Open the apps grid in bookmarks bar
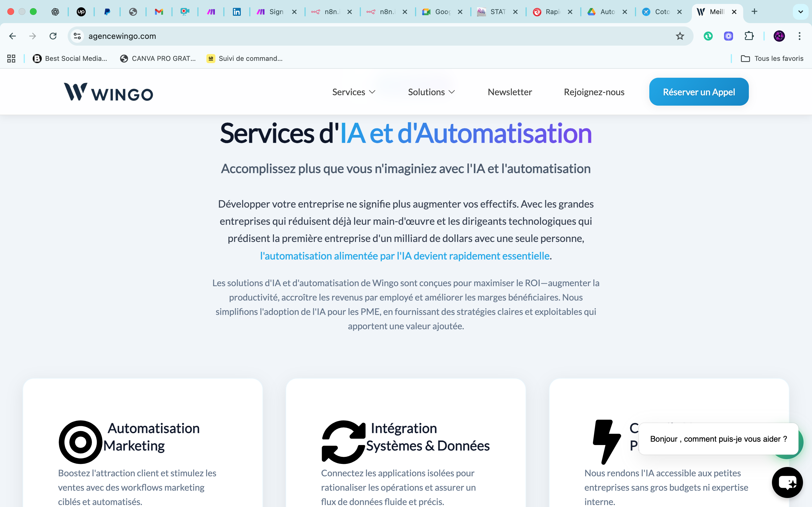This screenshot has height=507, width=812. (11, 58)
